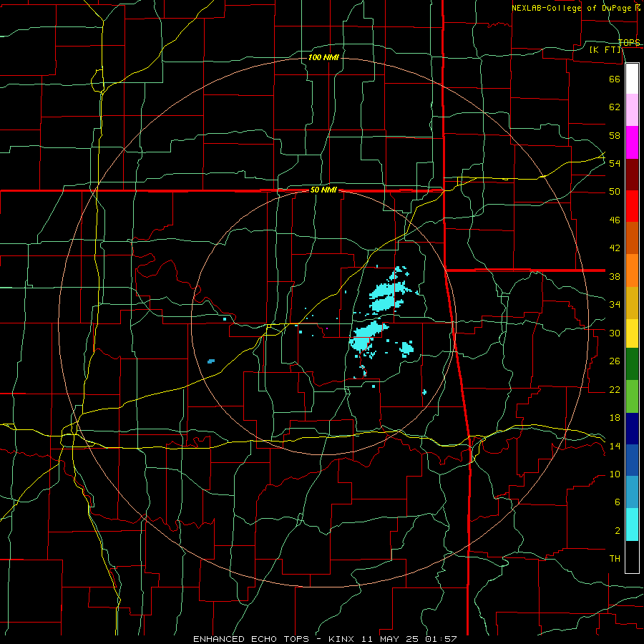The image size is (644, 644).
Task: Click the yellow legend swatch
Action: (632, 333)
